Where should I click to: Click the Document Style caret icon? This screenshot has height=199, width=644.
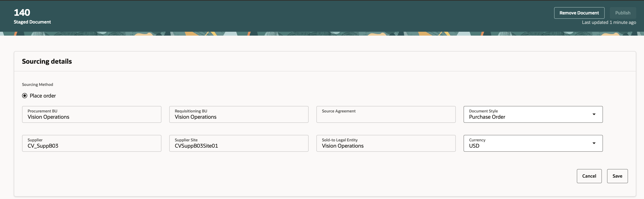point(595,114)
